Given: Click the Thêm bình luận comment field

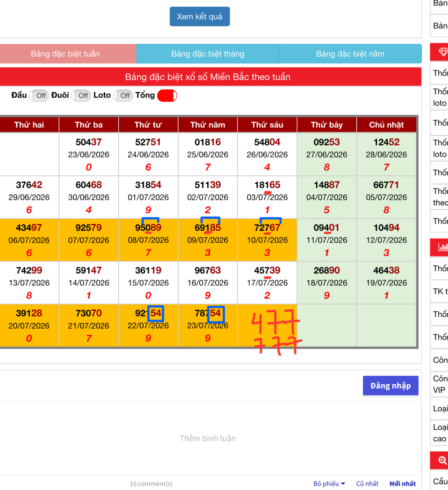Looking at the screenshot, I should coord(208,438).
